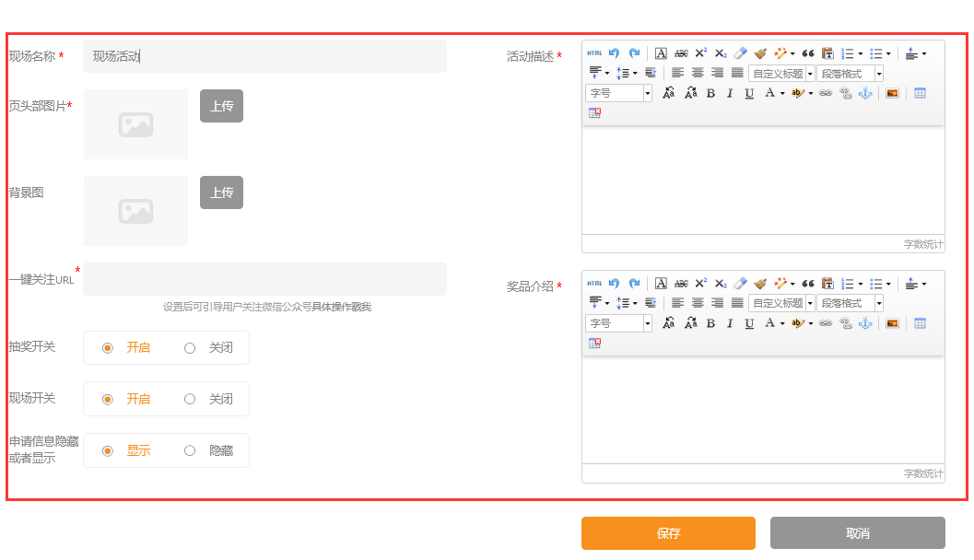
Task: Select 隐藏 radio for 申请信息
Action: (x=190, y=450)
